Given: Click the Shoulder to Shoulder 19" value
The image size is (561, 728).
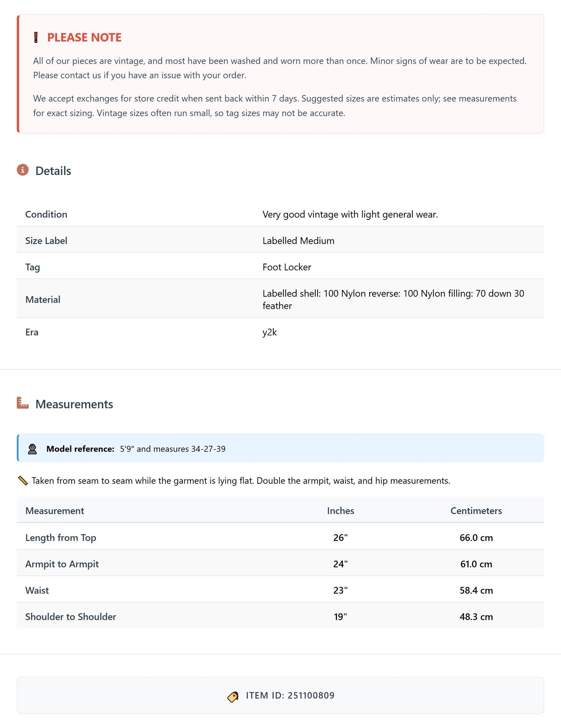Looking at the screenshot, I should point(340,617).
